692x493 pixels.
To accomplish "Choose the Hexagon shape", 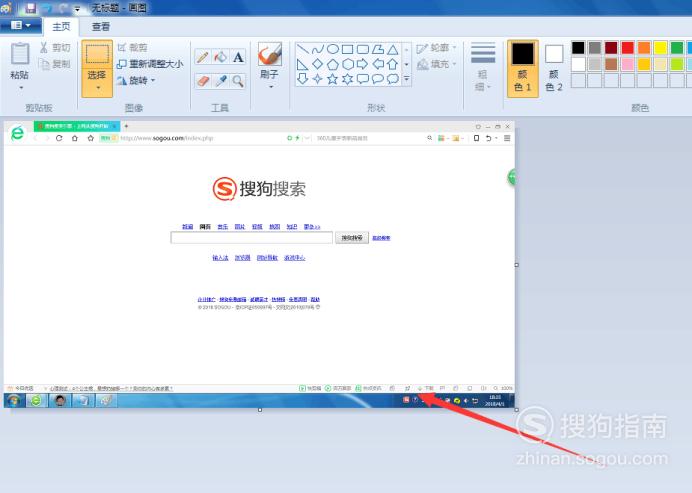I will click(348, 64).
